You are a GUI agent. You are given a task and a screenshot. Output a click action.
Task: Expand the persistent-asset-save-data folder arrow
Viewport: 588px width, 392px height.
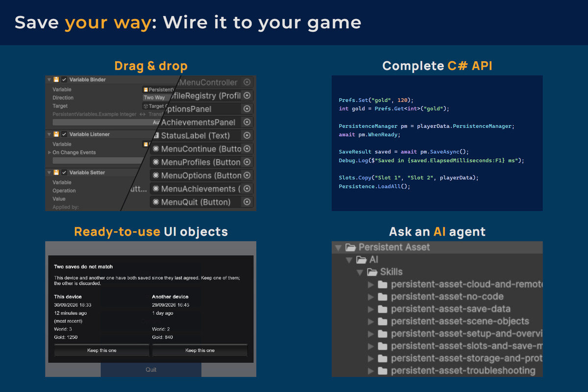click(371, 309)
